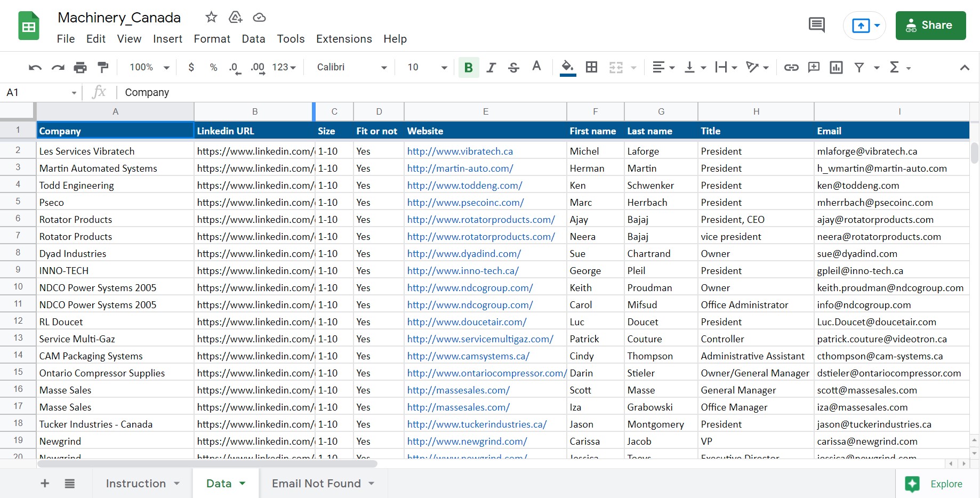
Task: Open the Calibri font dropdown
Action: pos(352,67)
